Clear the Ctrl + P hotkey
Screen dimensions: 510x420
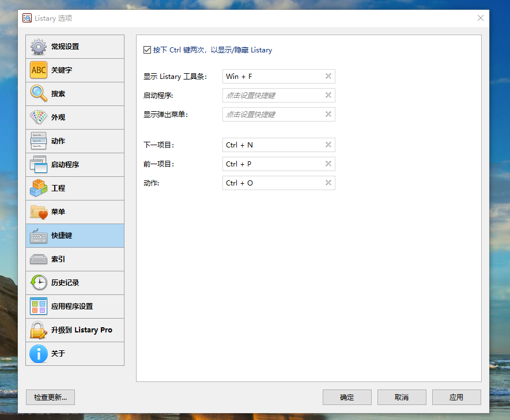(x=328, y=164)
